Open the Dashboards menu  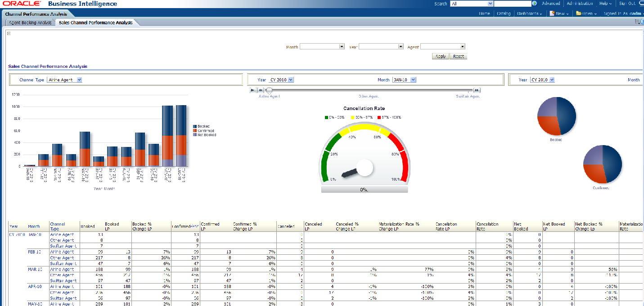tap(529, 13)
